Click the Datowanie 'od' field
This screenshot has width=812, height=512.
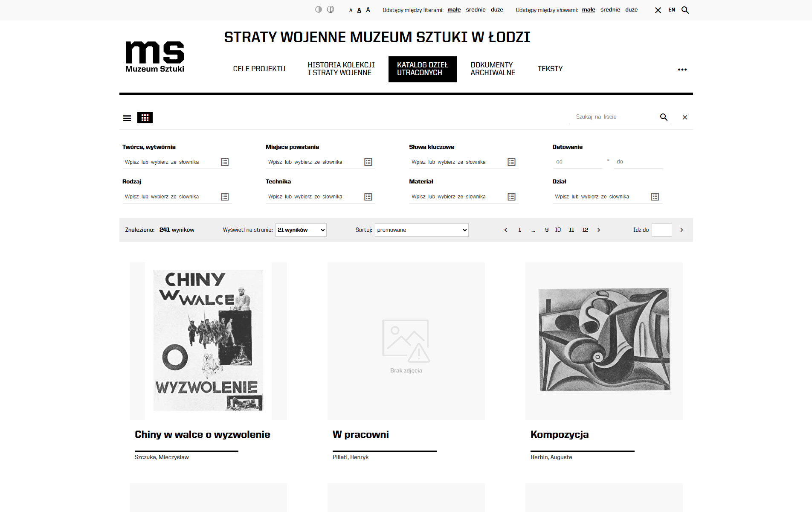(x=577, y=162)
